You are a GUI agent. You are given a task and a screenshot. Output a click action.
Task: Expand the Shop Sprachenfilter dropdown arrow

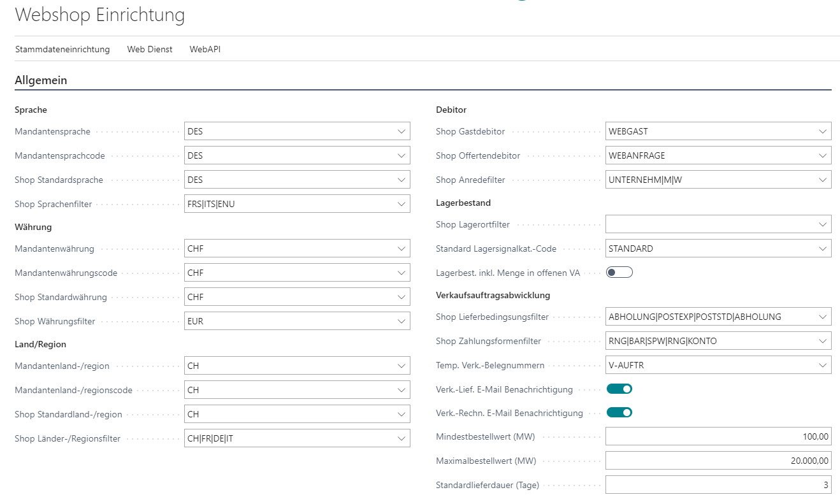402,204
